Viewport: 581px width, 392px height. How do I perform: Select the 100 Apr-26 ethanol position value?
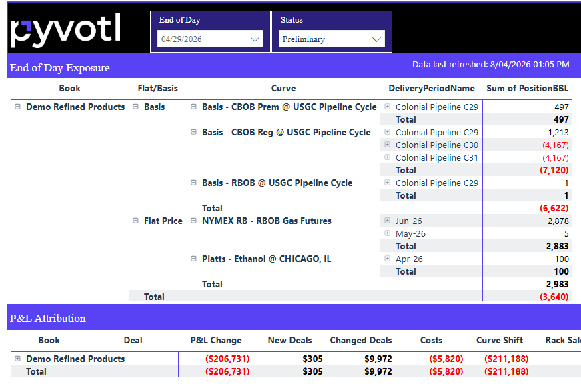(562, 259)
